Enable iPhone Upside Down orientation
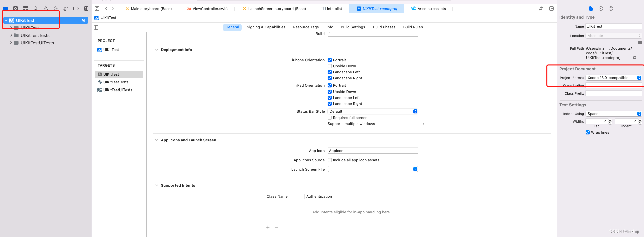 click(x=330, y=66)
